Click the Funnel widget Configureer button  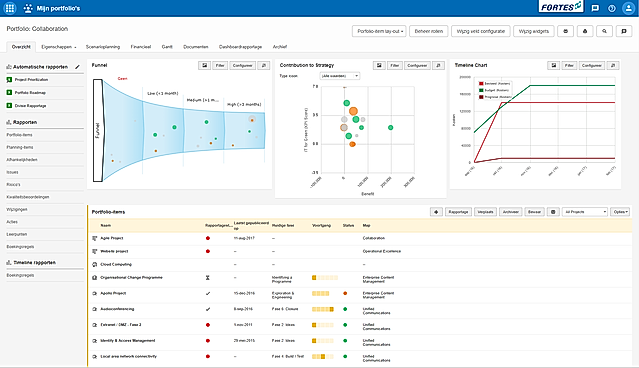tap(242, 65)
